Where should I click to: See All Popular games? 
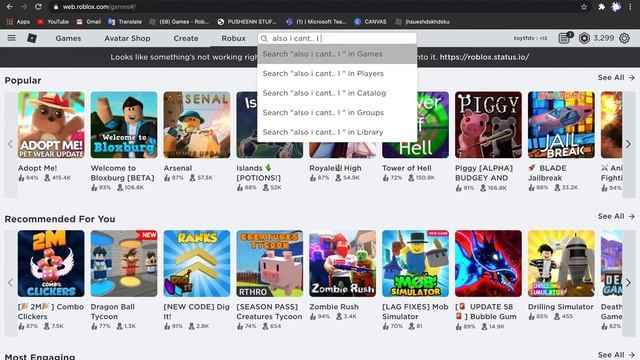616,78
